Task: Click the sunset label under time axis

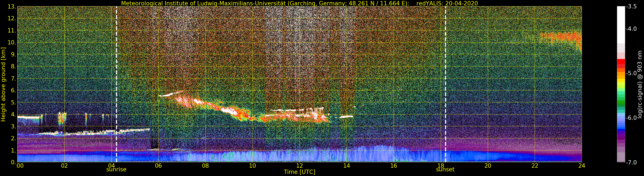Action: pyautogui.click(x=445, y=170)
